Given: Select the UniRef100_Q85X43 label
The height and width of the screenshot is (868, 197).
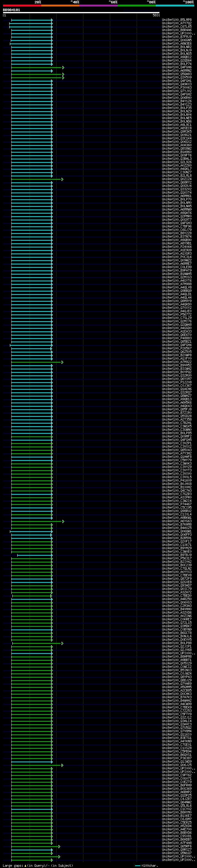Looking at the screenshot, I should (x=177, y=450).
